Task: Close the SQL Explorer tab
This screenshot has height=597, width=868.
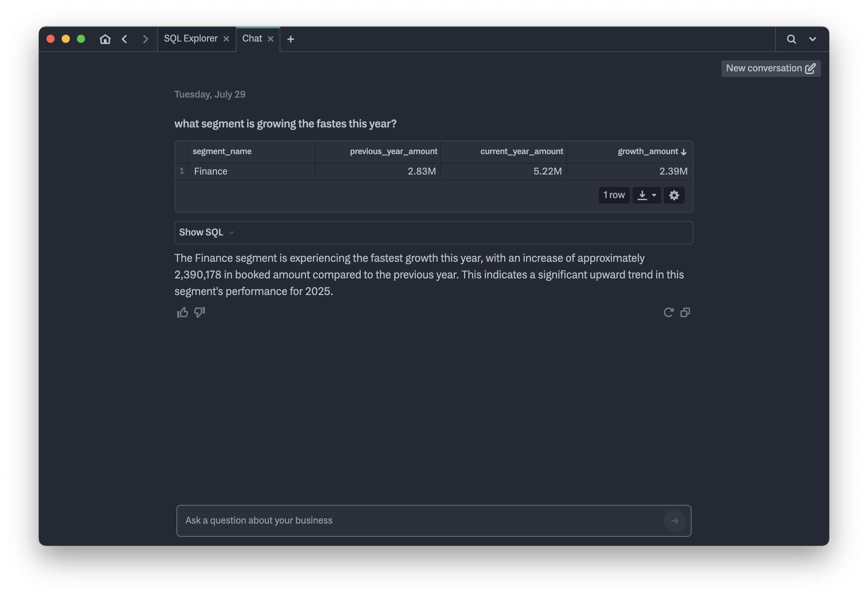Action: click(226, 39)
